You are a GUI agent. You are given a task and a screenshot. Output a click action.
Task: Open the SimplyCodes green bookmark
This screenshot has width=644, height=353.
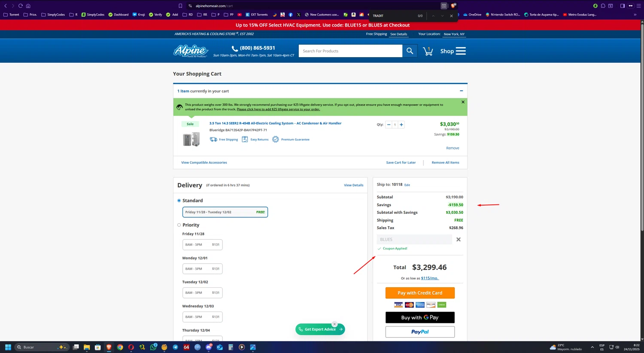tap(93, 15)
